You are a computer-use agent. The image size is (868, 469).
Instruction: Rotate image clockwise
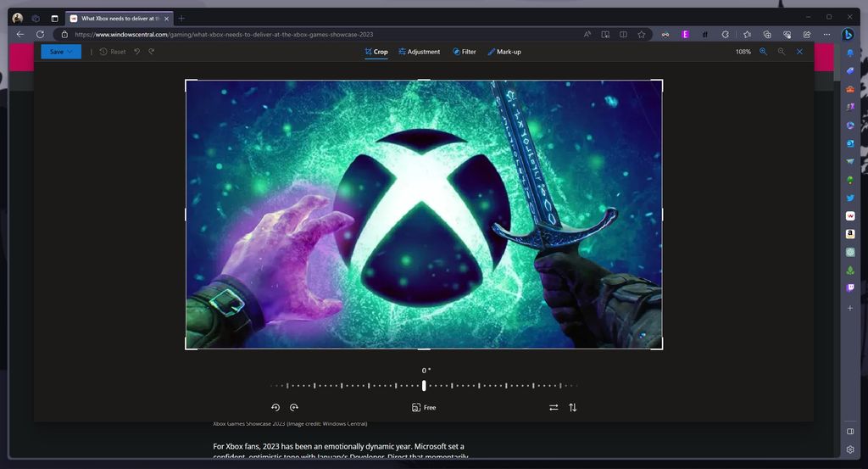294,408
